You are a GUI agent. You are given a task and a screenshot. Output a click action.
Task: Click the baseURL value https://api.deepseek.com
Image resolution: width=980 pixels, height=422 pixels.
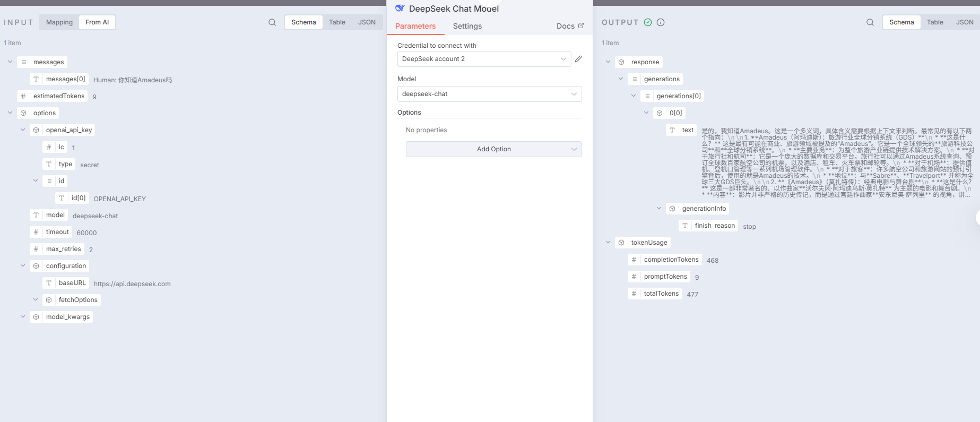click(132, 284)
